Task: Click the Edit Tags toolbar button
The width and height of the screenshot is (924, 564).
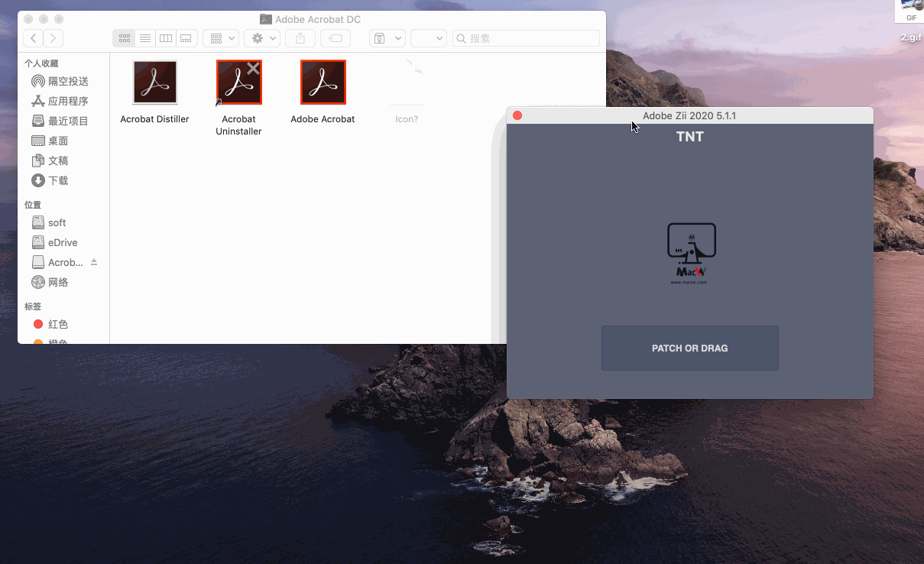Action: [x=336, y=38]
